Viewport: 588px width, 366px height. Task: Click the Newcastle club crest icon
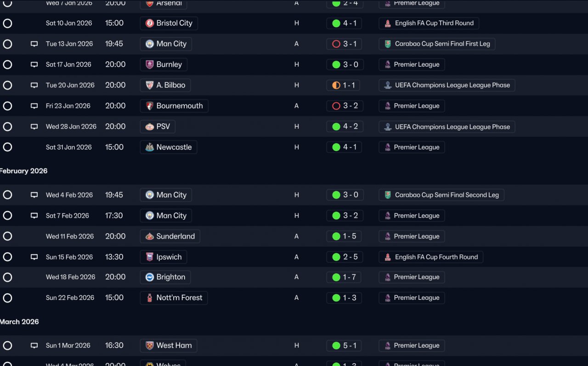[x=149, y=147]
